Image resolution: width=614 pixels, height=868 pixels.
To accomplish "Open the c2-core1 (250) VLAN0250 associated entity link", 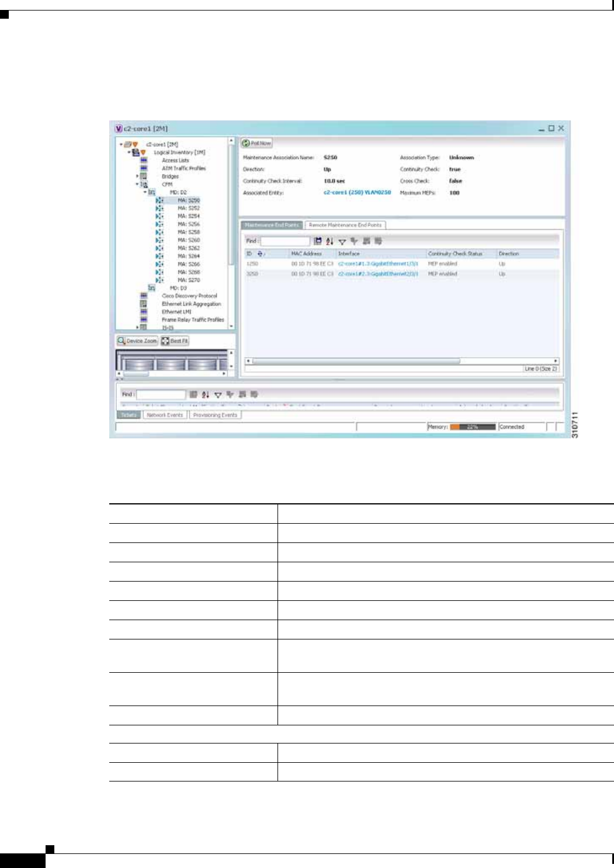I will (x=357, y=192).
